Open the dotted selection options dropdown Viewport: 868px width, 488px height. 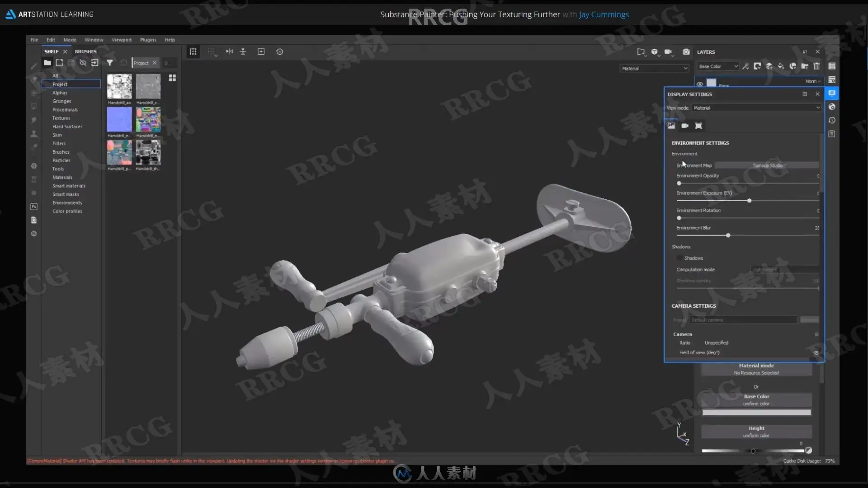click(x=212, y=52)
